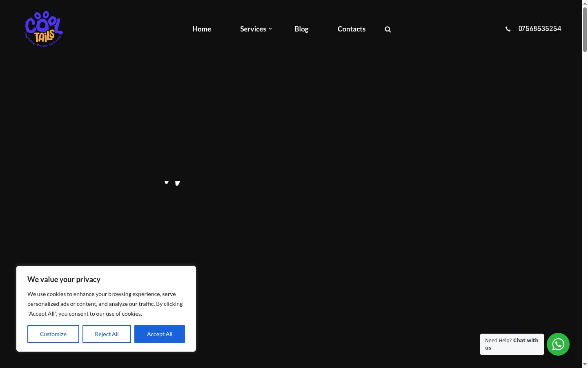Click the Cool Tails logo
The width and height of the screenshot is (588, 368).
44,29
